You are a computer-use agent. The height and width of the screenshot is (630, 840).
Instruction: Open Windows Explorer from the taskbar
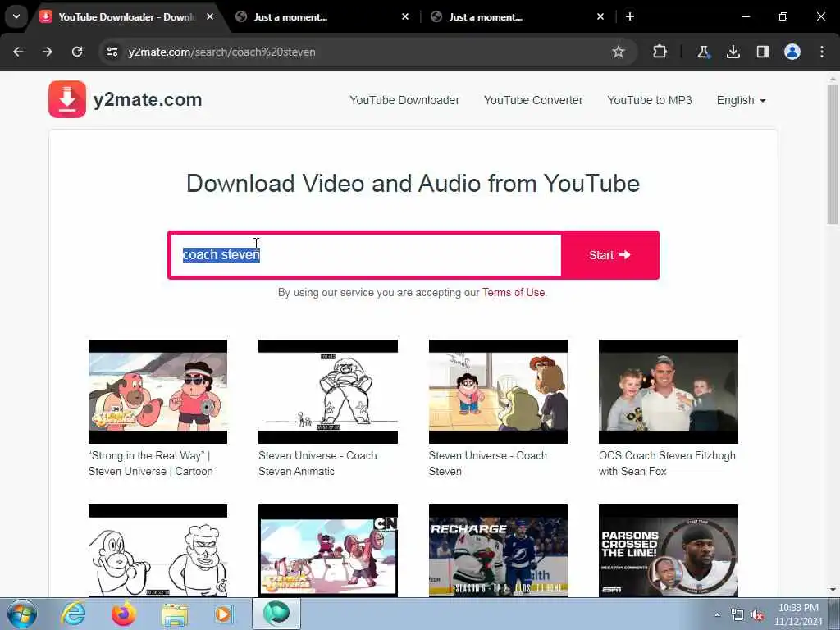point(175,614)
